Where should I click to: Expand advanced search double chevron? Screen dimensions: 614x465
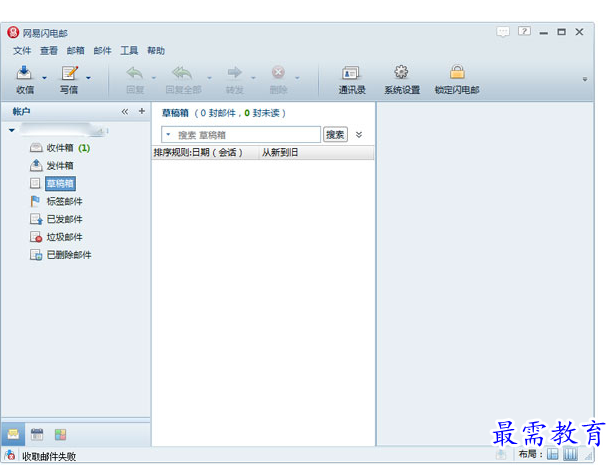coord(359,135)
